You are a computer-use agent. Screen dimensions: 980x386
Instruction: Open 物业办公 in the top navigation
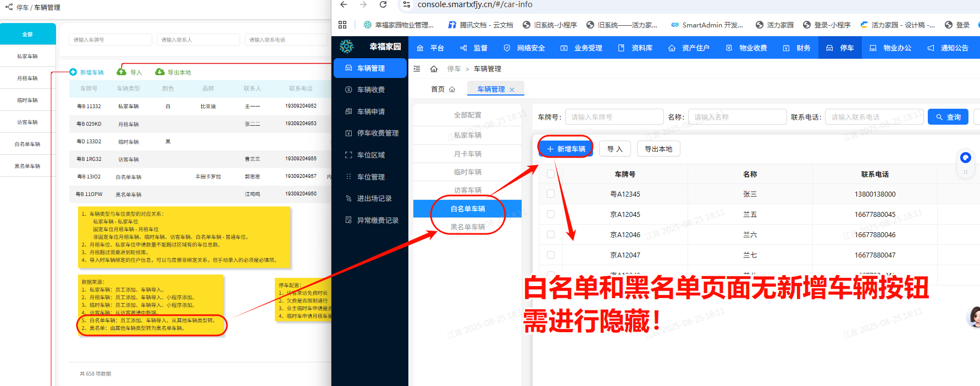click(890, 48)
